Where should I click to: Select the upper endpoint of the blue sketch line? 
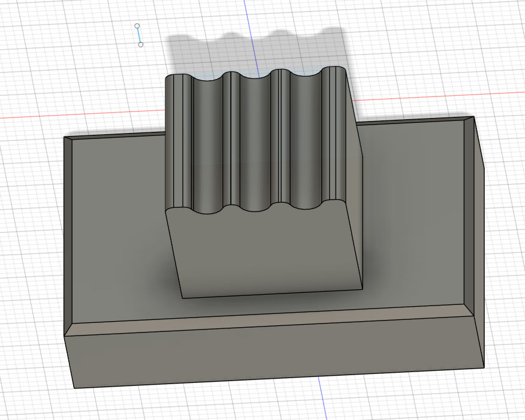coord(137,26)
